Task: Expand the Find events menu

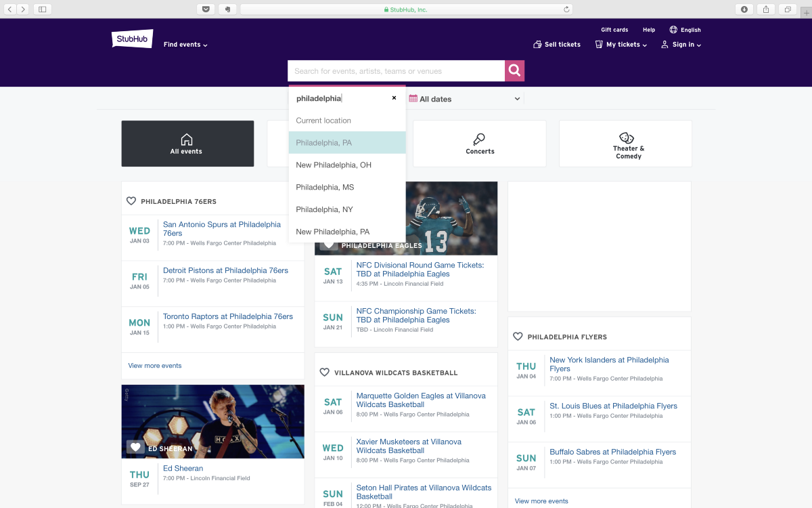Action: coord(185,45)
